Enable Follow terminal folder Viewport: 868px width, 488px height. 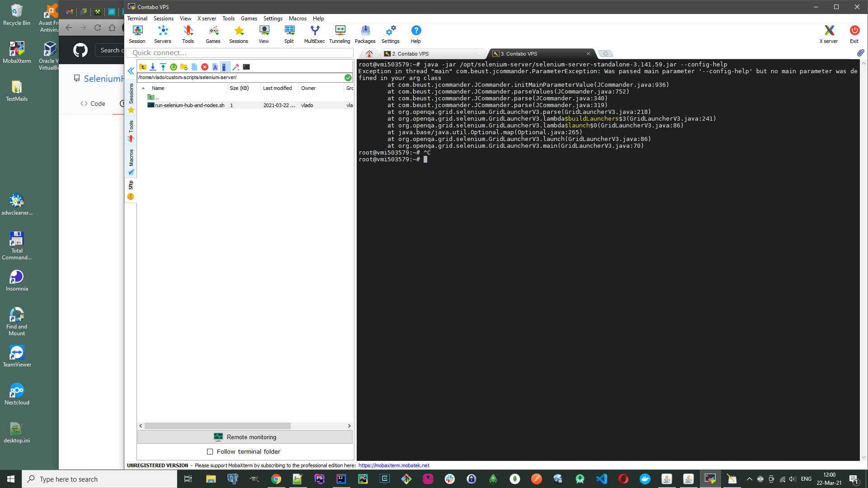click(210, 451)
